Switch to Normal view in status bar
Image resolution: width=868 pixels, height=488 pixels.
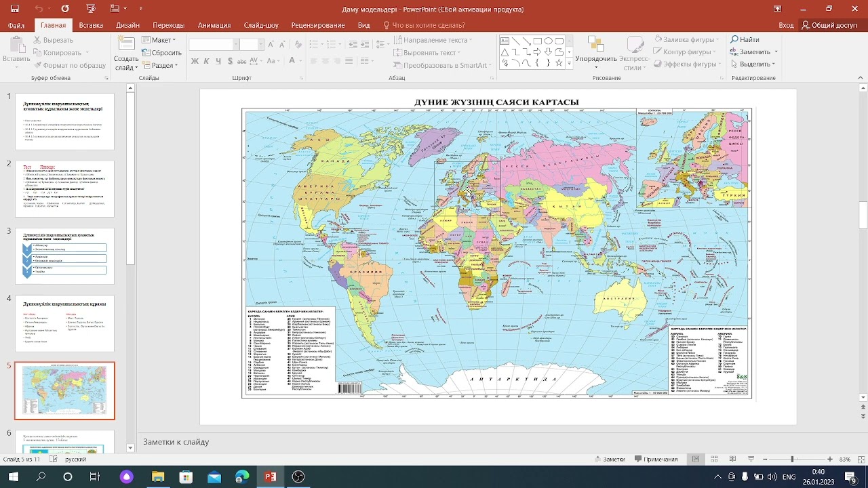pyautogui.click(x=696, y=459)
